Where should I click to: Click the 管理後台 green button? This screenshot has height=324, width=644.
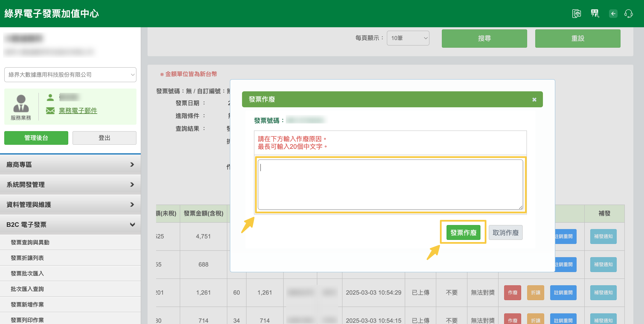36,138
